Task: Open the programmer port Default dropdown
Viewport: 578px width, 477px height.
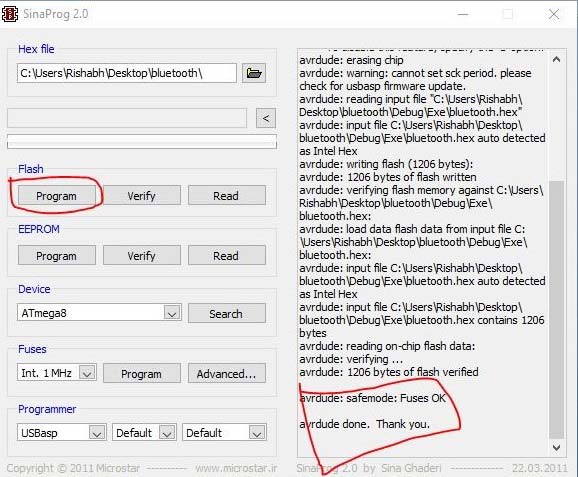Action: 167,432
